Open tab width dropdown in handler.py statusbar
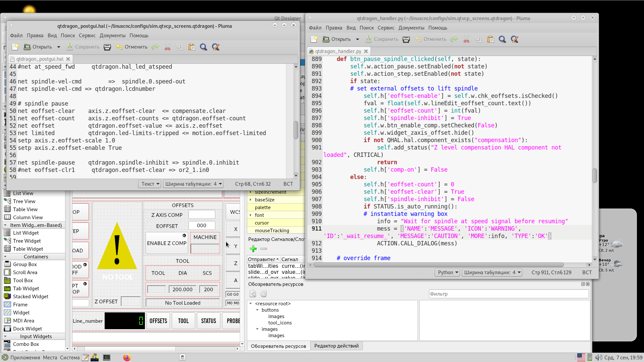Screen dimensions: 644x362 [492, 273]
